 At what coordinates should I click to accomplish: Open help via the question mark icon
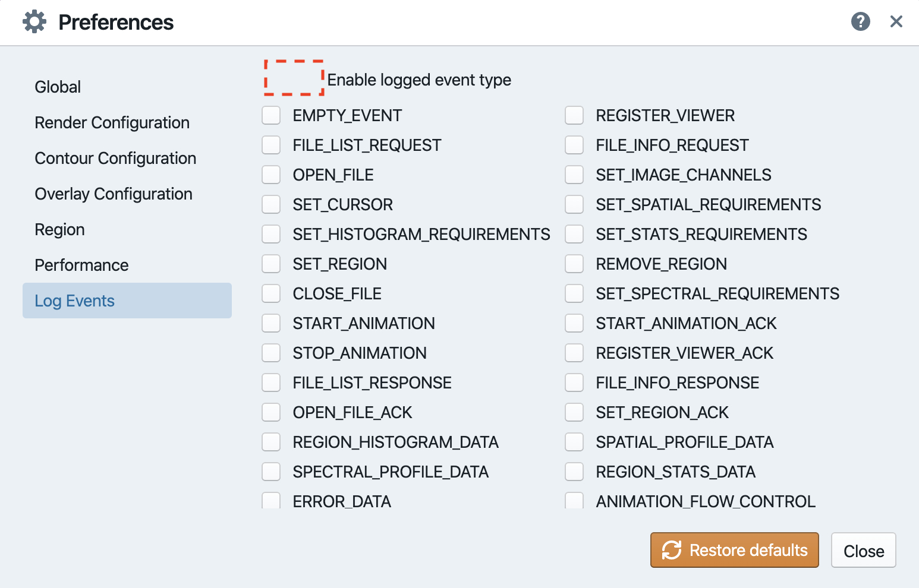(x=860, y=21)
